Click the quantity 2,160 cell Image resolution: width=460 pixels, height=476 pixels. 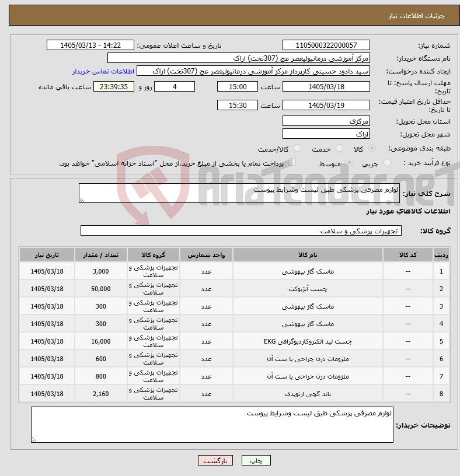pos(101,394)
